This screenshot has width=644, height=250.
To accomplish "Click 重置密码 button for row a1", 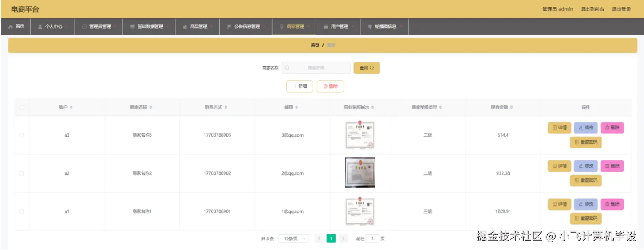I will click(x=586, y=219).
